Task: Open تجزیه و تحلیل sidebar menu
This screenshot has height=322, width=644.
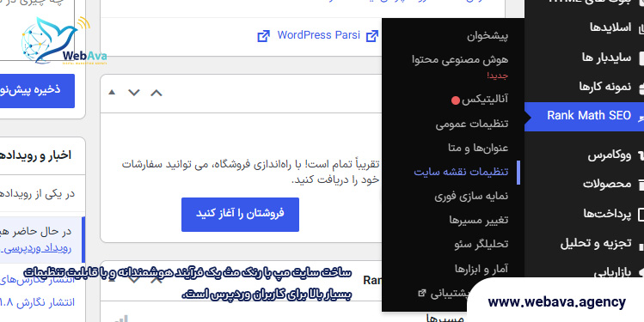Action: tap(596, 243)
